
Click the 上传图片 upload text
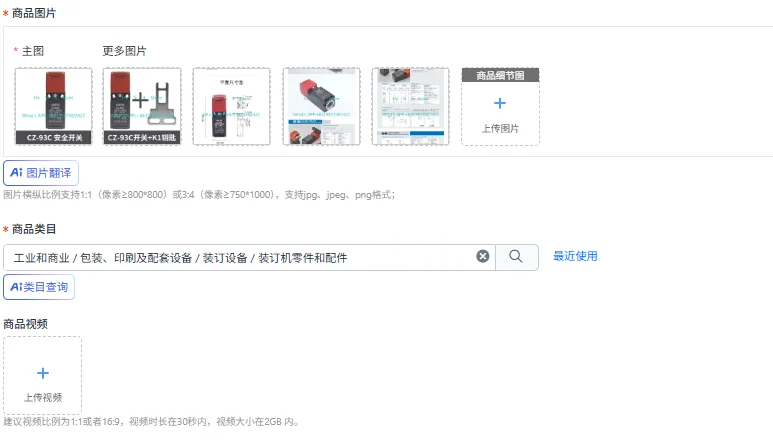coord(500,129)
